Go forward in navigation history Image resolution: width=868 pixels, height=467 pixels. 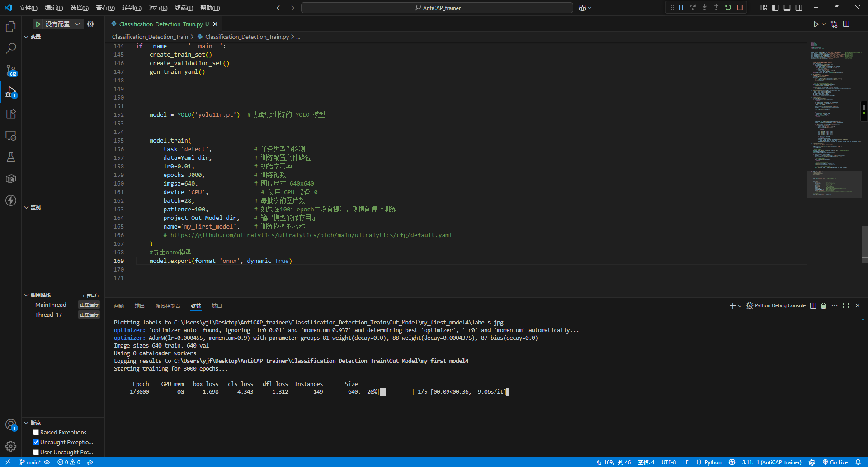291,8
